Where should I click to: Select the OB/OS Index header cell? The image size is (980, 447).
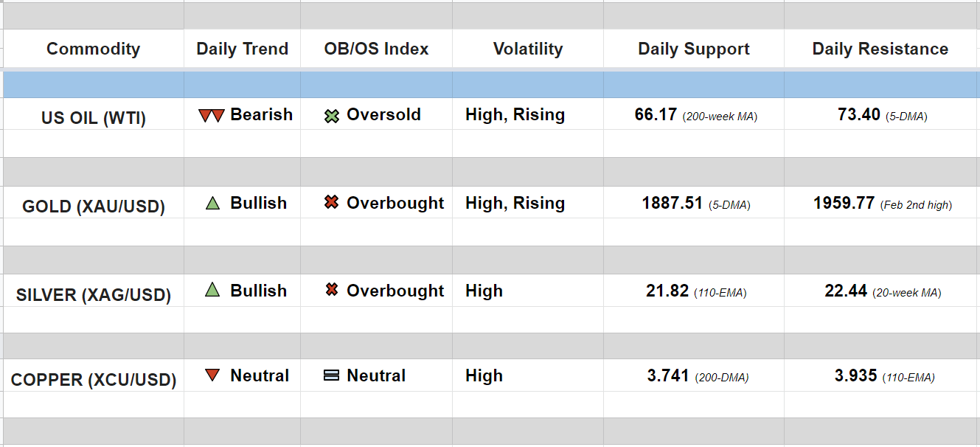tap(376, 49)
